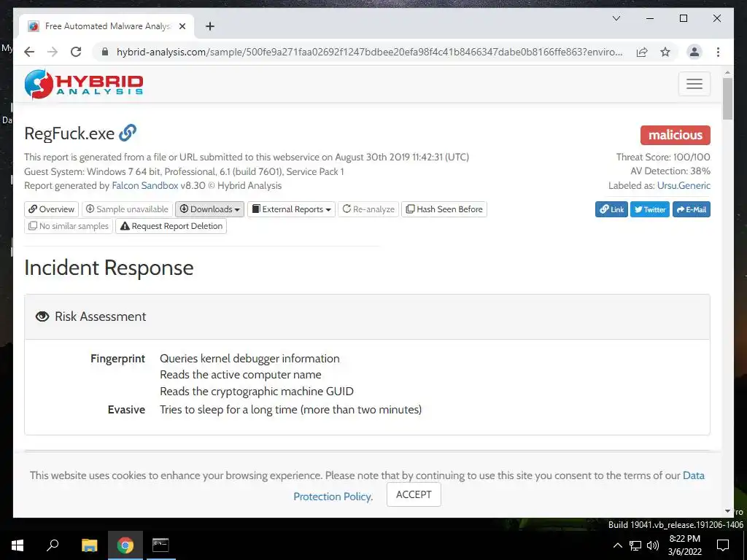Click the Chrome taskbar icon

coord(125,545)
